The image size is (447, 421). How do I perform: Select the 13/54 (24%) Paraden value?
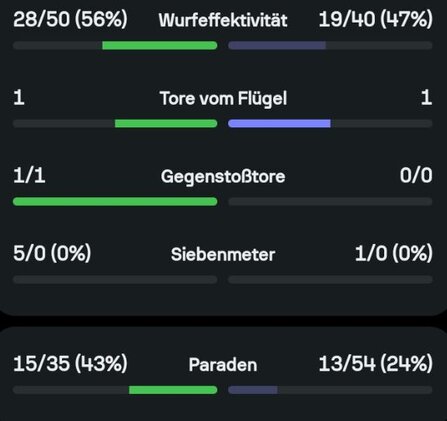[376, 364]
